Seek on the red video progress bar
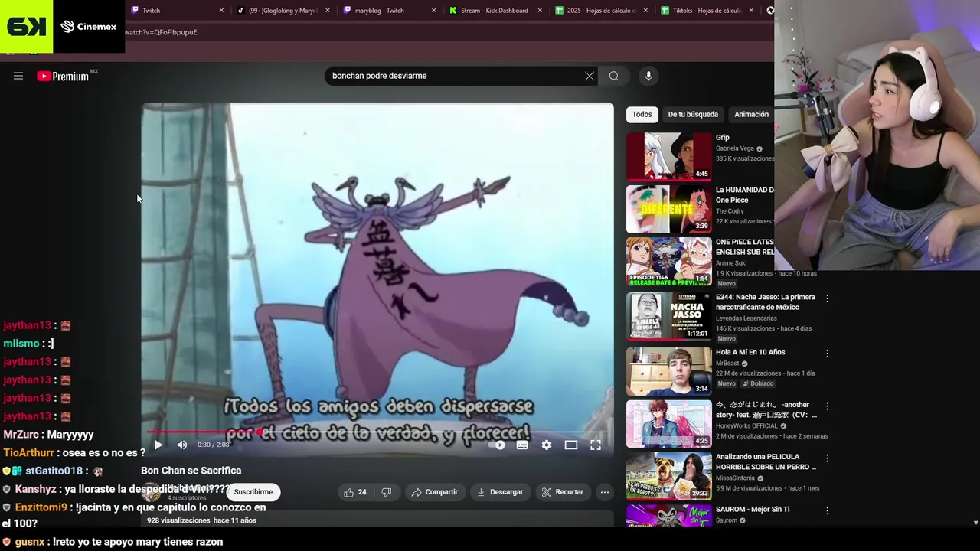The height and width of the screenshot is (551, 980). tap(377, 432)
